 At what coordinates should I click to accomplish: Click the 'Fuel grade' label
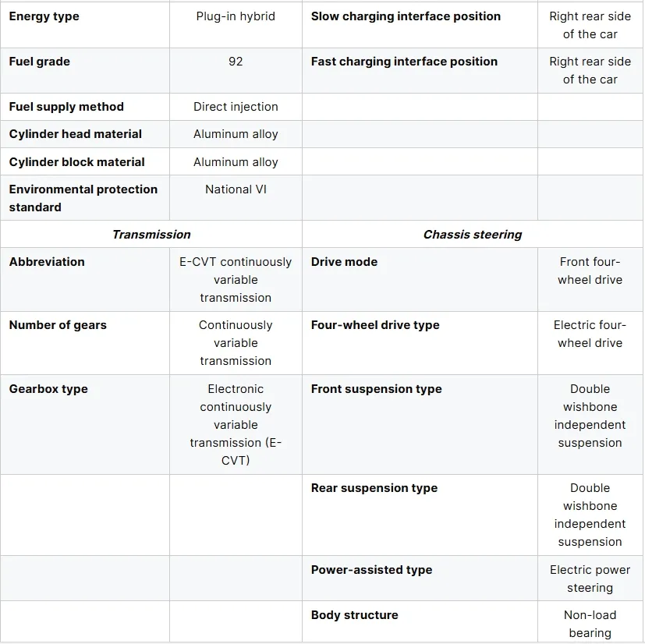pos(40,62)
